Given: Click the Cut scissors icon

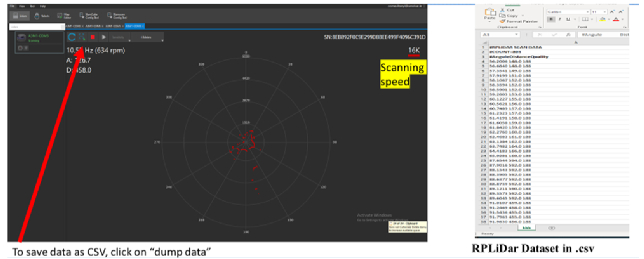Looking at the screenshot, I should click(x=502, y=10).
